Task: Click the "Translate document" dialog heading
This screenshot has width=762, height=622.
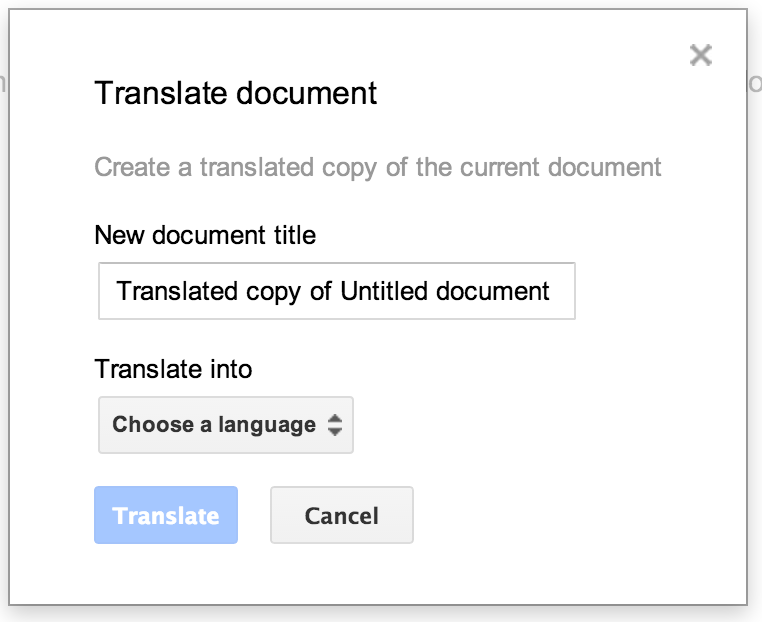Action: point(235,94)
